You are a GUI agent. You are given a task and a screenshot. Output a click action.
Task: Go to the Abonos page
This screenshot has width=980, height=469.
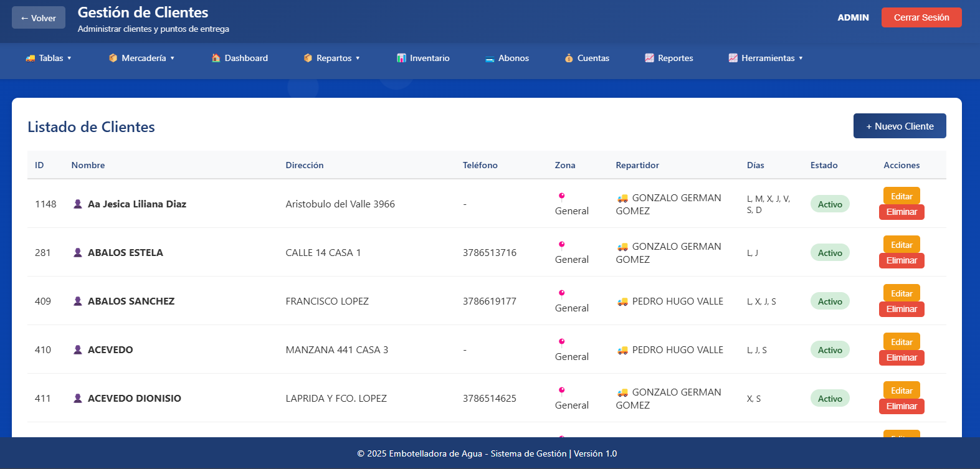[x=507, y=58]
